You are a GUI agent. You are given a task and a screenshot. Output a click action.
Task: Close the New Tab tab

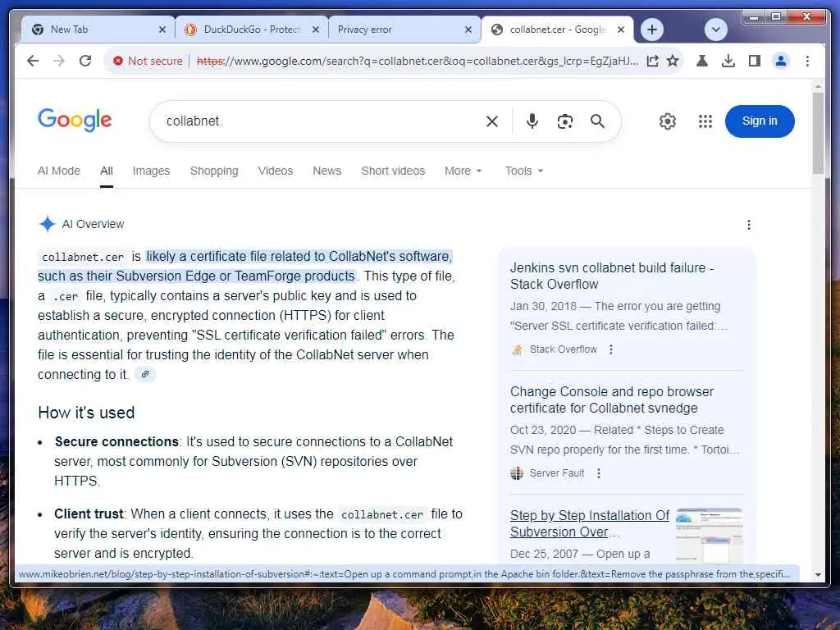(x=162, y=30)
